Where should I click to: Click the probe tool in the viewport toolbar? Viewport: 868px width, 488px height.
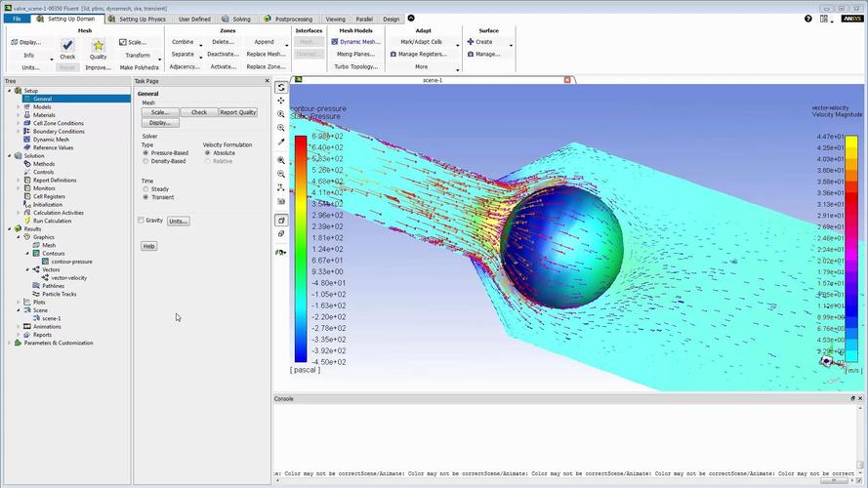(x=281, y=142)
